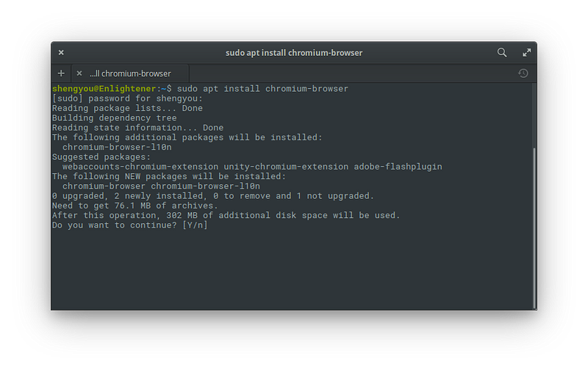Open the closed tabs history icon
This screenshot has height=370, width=588.
coord(523,73)
